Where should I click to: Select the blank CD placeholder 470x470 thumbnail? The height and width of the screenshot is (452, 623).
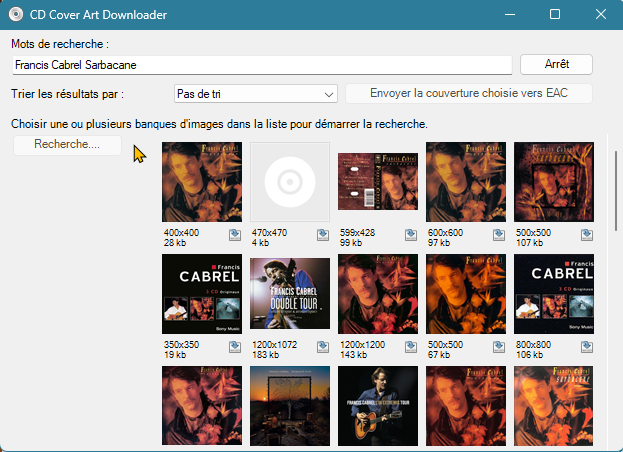(290, 182)
